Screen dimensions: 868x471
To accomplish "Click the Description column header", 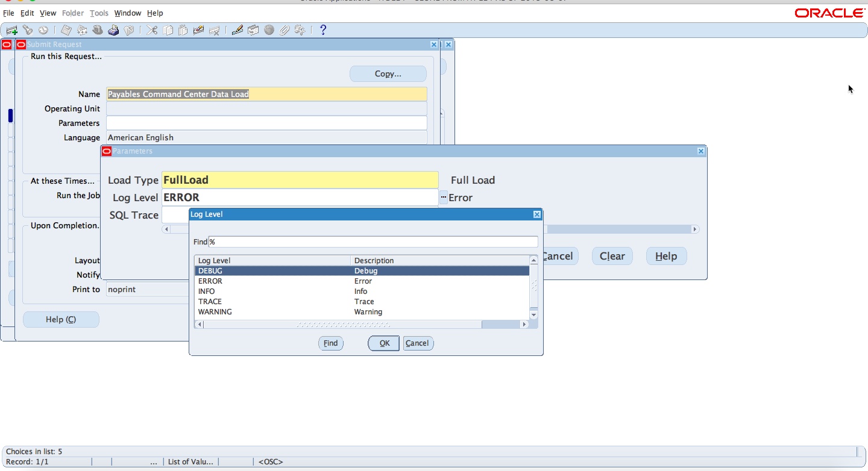I will (x=439, y=261).
